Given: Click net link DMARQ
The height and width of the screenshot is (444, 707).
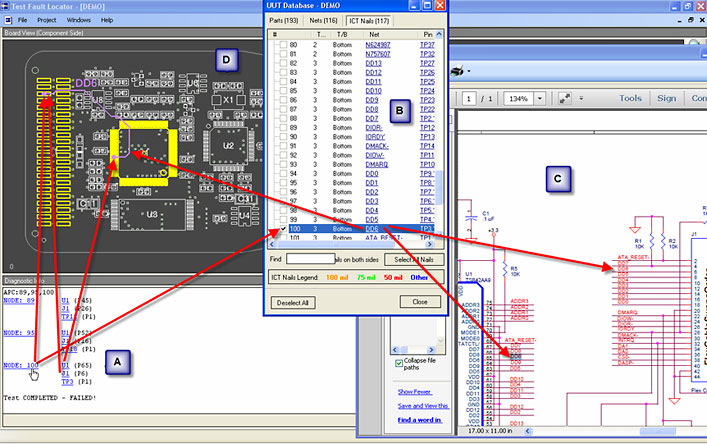Looking at the screenshot, I should [x=376, y=165].
